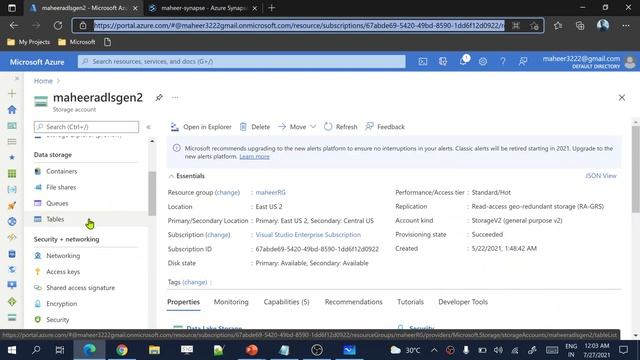Open the ellipsis menu beside storage account title
The height and width of the screenshot is (360, 640).
coord(175,98)
